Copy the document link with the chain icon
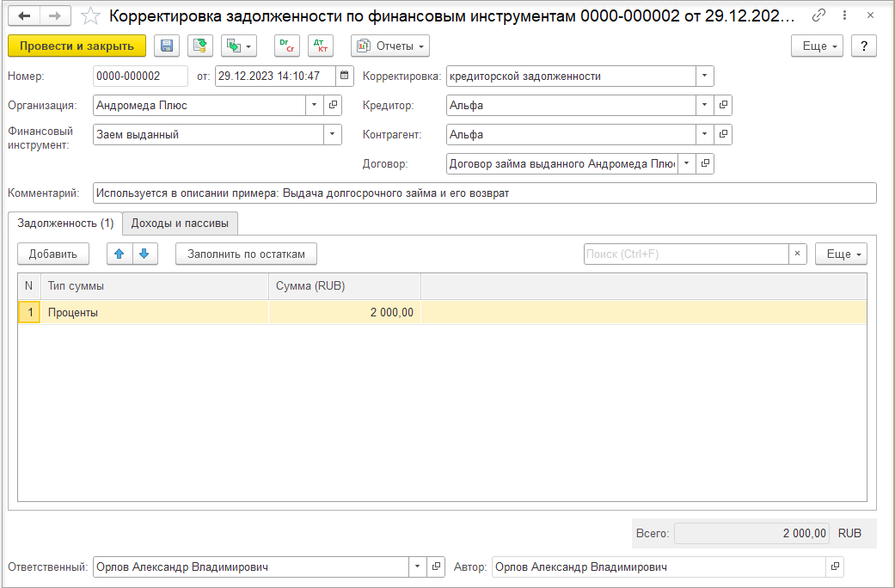 (x=818, y=15)
